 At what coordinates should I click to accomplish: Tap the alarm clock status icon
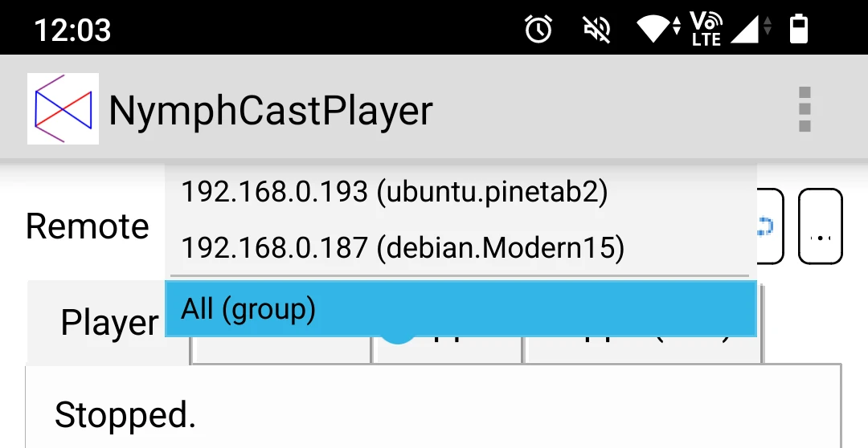click(538, 30)
